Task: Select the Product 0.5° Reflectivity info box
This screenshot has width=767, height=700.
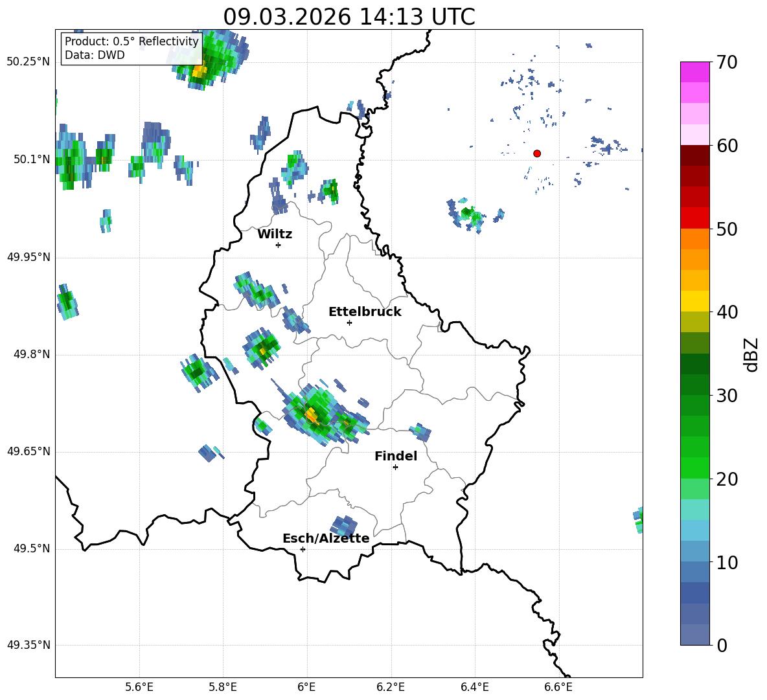Action: pyautogui.click(x=132, y=49)
